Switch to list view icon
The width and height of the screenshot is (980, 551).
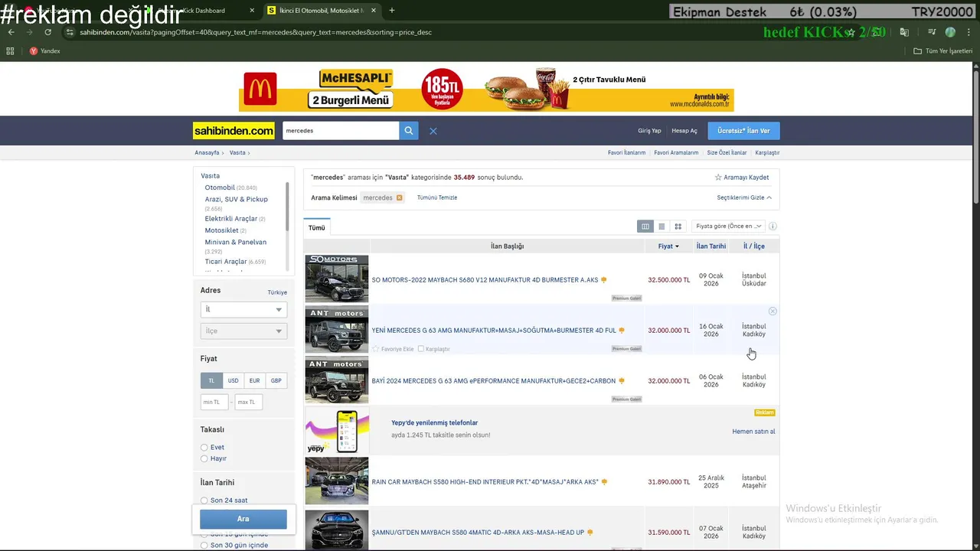pos(661,227)
